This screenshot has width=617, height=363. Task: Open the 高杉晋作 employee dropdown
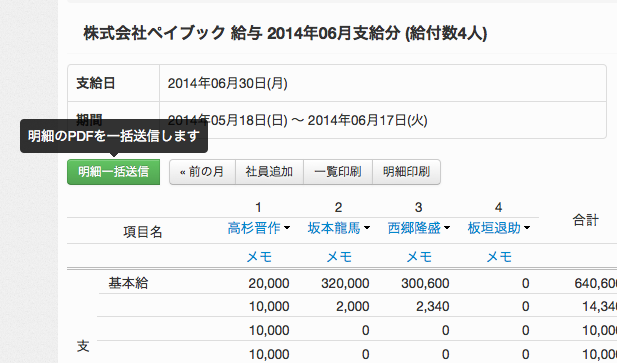click(x=259, y=228)
